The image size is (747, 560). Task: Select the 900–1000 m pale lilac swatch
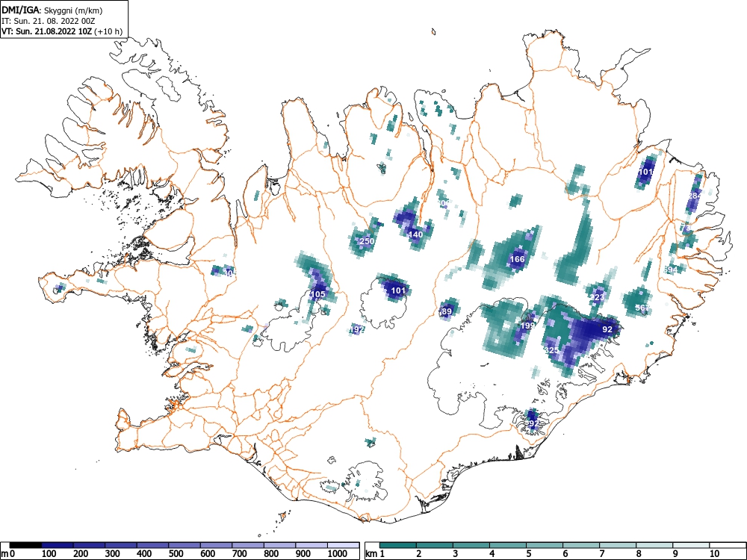click(x=312, y=545)
